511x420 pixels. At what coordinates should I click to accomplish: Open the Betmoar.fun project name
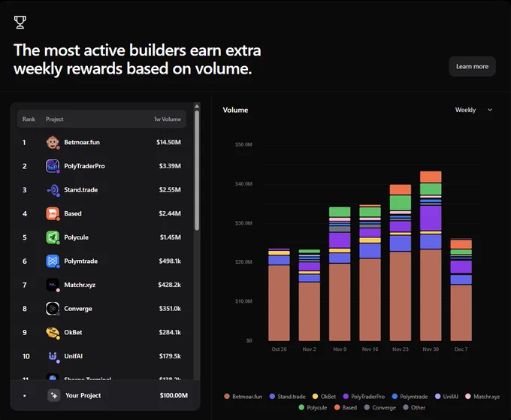pos(82,143)
